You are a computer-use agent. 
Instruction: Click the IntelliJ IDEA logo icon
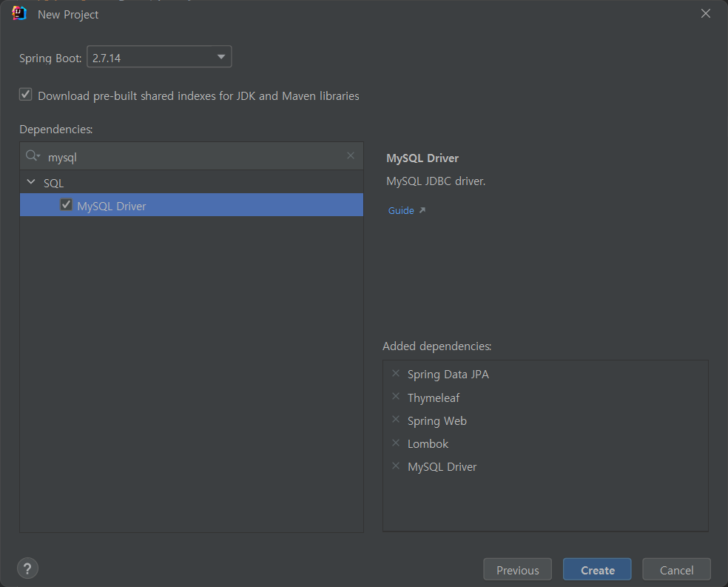coord(19,13)
